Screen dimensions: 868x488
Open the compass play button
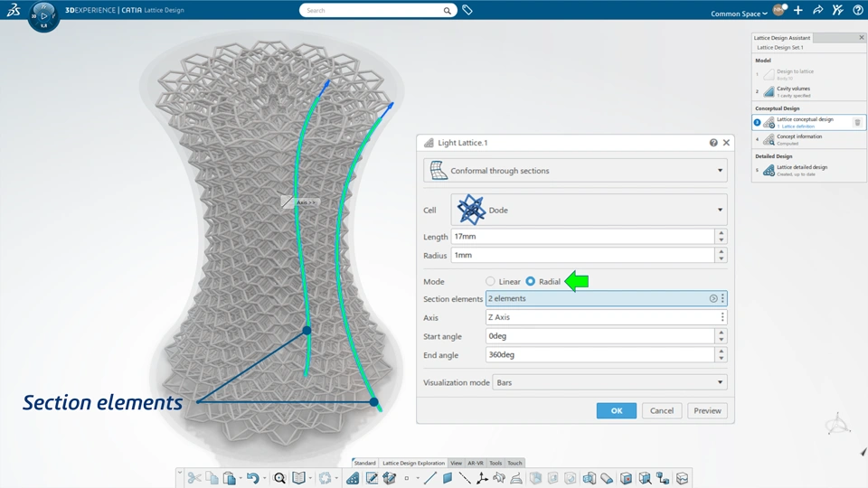tap(43, 16)
